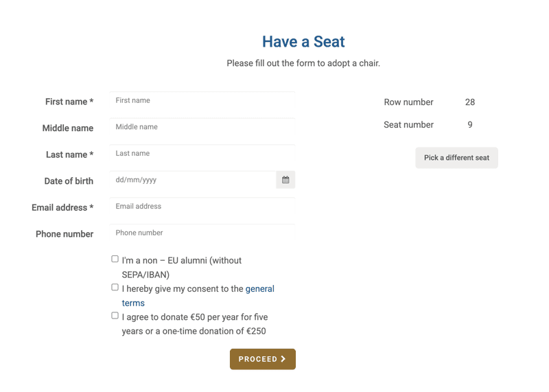549x392 pixels.
Task: Focus the Email address text field
Action: [202, 207]
